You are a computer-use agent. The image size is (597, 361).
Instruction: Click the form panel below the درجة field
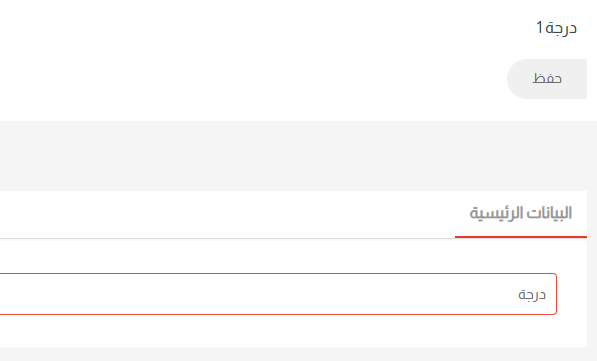[x=293, y=331]
